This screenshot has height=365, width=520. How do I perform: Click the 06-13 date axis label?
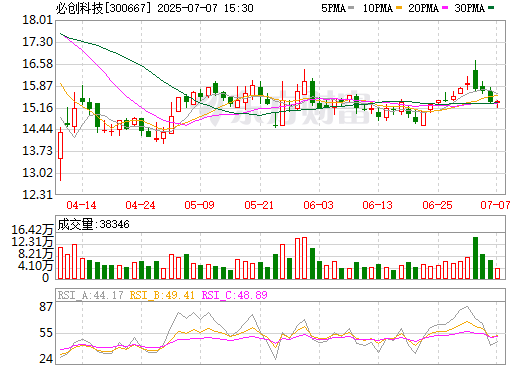coord(377,205)
